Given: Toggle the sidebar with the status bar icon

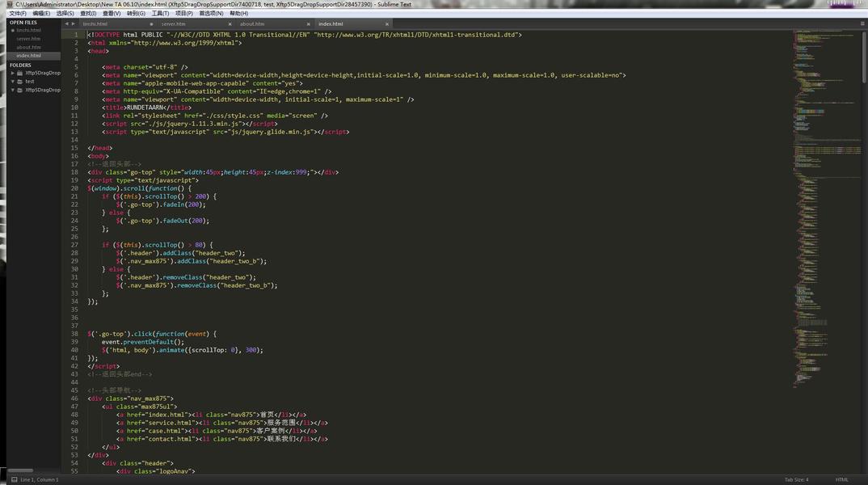Looking at the screenshot, I should click(15, 479).
